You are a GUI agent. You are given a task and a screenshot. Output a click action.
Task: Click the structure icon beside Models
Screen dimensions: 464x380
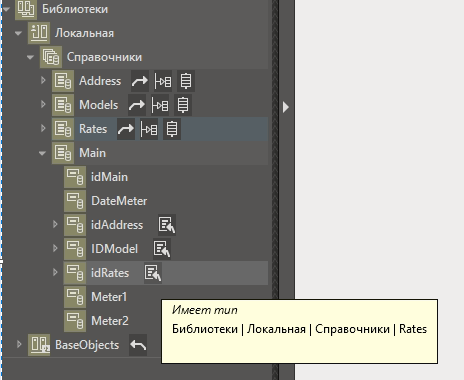pos(160,105)
